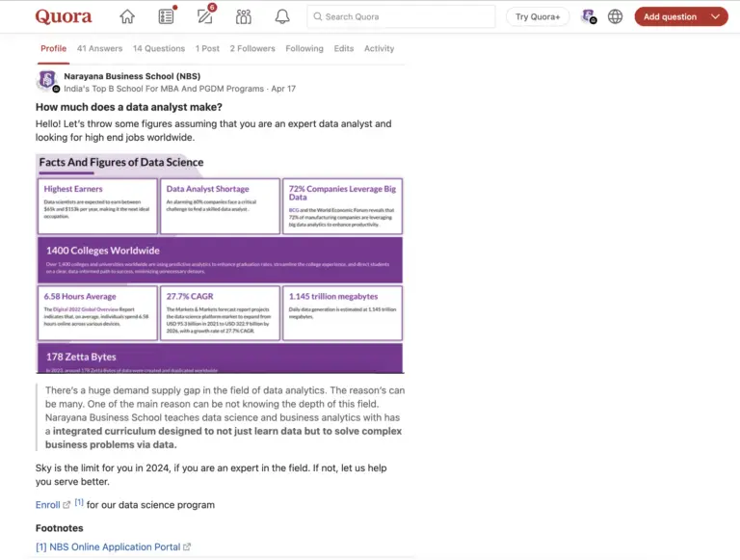Image resolution: width=740 pixels, height=560 pixels.
Task: Open the language globe icon
Action: (x=615, y=16)
